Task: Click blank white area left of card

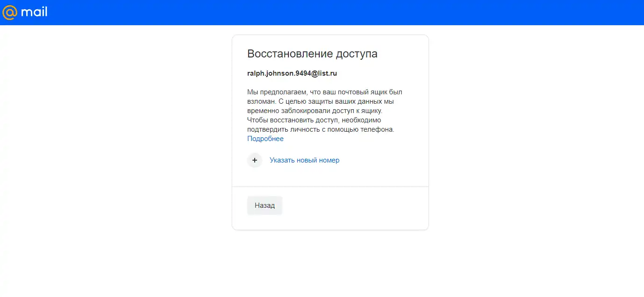Action: 117,140
